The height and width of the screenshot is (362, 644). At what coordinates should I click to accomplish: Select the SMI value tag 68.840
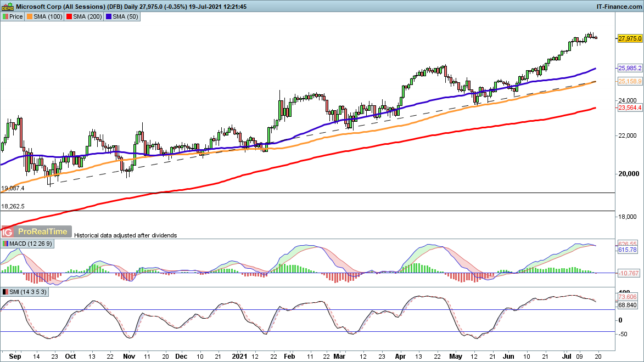pos(628,305)
